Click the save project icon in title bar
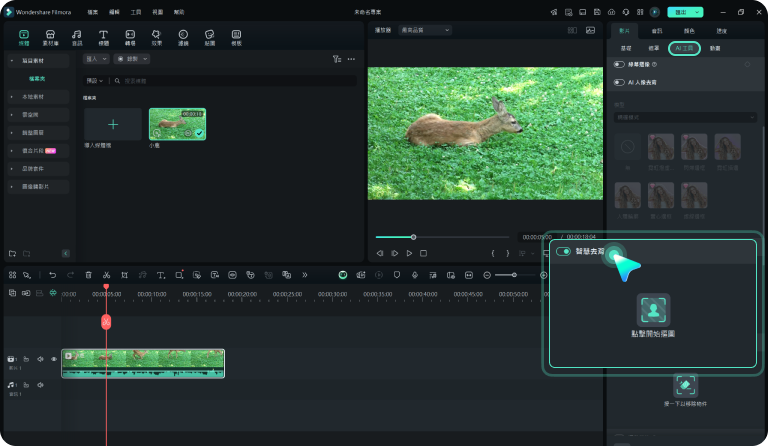The image size is (768, 446). (597, 12)
